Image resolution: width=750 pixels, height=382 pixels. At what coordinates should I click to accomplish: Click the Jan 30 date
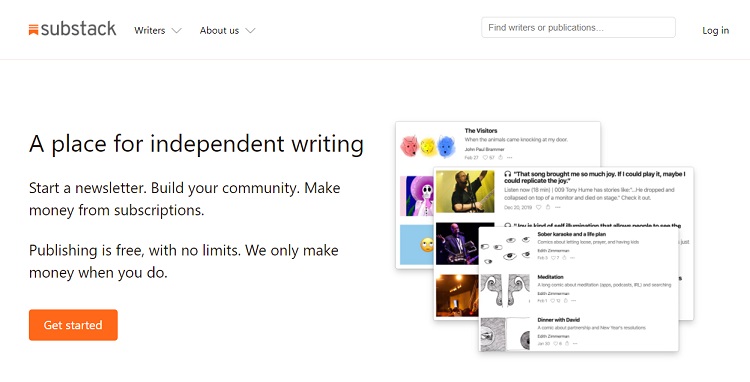pyautogui.click(x=543, y=343)
